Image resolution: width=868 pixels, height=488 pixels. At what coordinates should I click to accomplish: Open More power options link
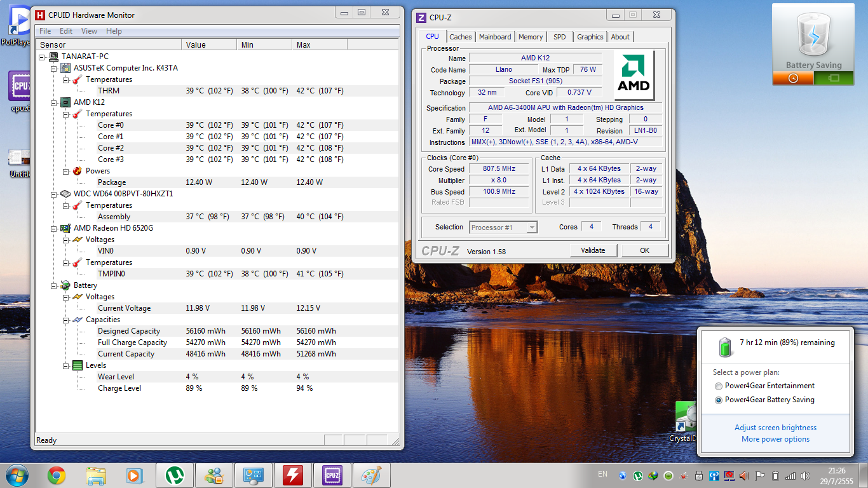[x=775, y=439]
